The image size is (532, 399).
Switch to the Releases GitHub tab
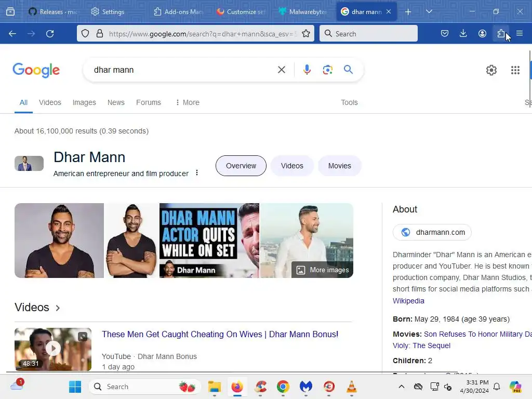(53, 12)
